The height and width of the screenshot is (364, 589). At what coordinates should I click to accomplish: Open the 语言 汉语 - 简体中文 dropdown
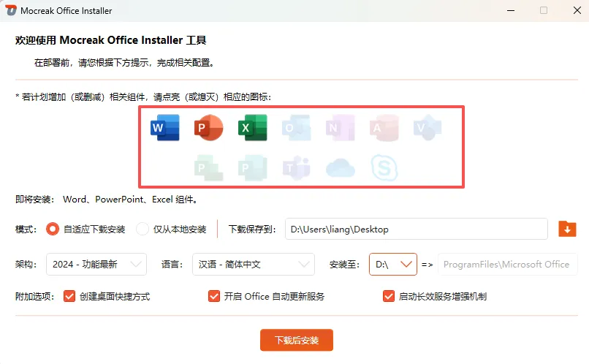click(x=253, y=265)
